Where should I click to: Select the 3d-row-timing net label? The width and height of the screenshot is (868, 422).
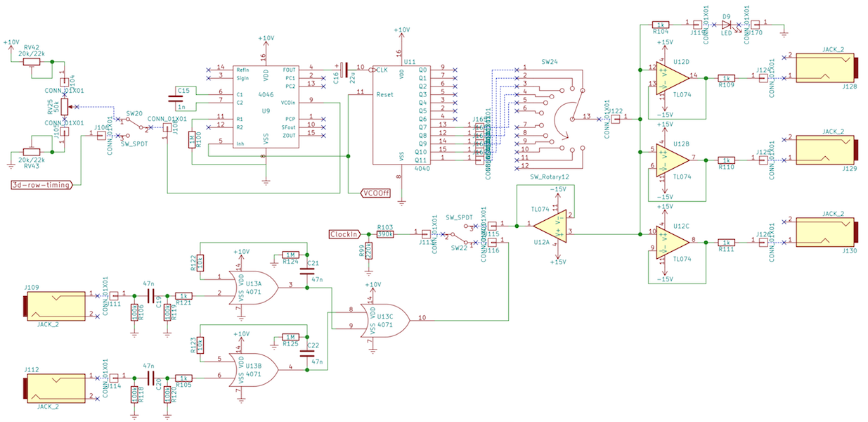coord(42,185)
